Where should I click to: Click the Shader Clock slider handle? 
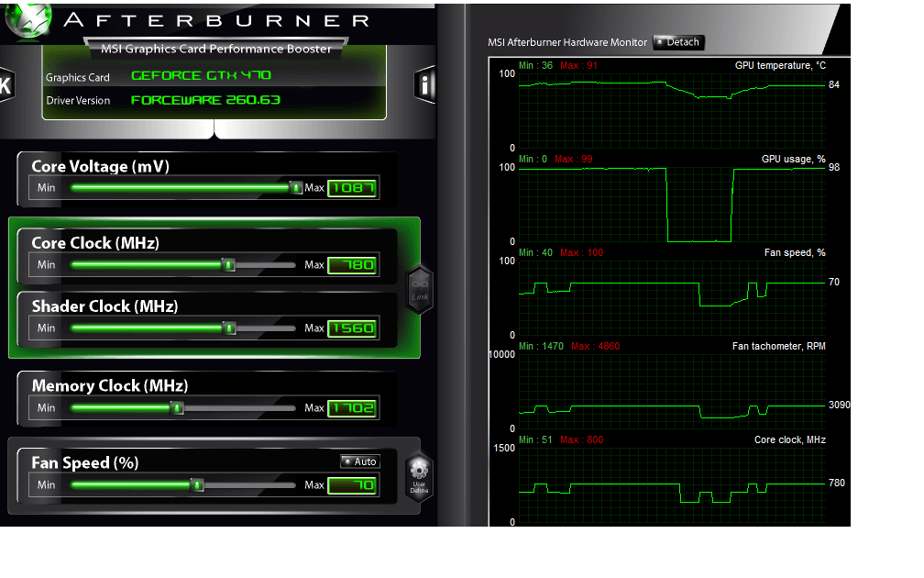(x=229, y=328)
